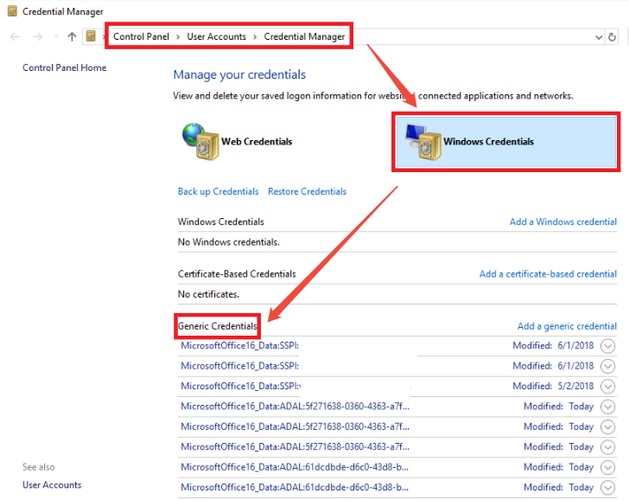Expand second SSPI credential modified 6/1/2018

(x=608, y=366)
